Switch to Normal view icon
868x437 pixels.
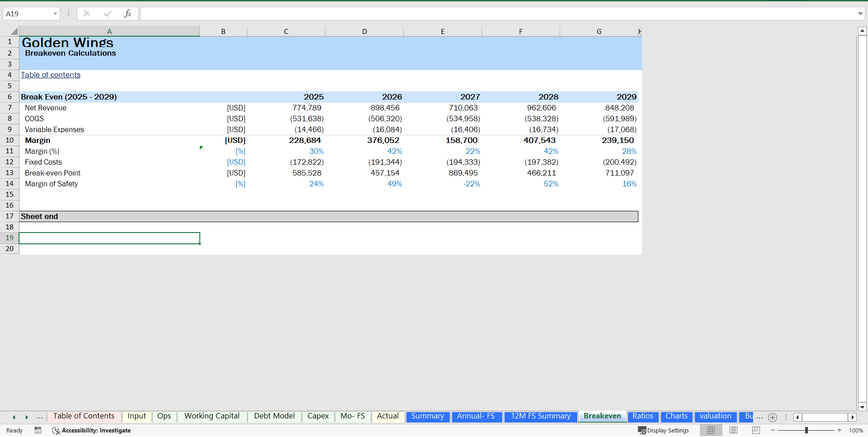point(711,430)
